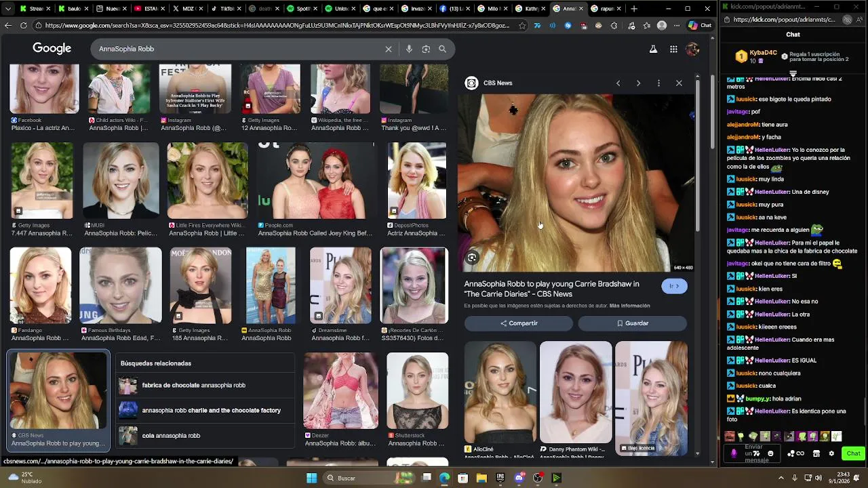Viewport: 868px width, 488px height.
Task: Open the CBS News source header
Action: tap(489, 83)
